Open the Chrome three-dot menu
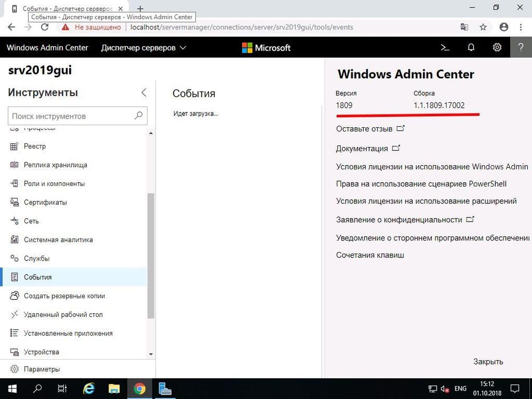Viewport: 532px width, 399px height. (x=521, y=27)
